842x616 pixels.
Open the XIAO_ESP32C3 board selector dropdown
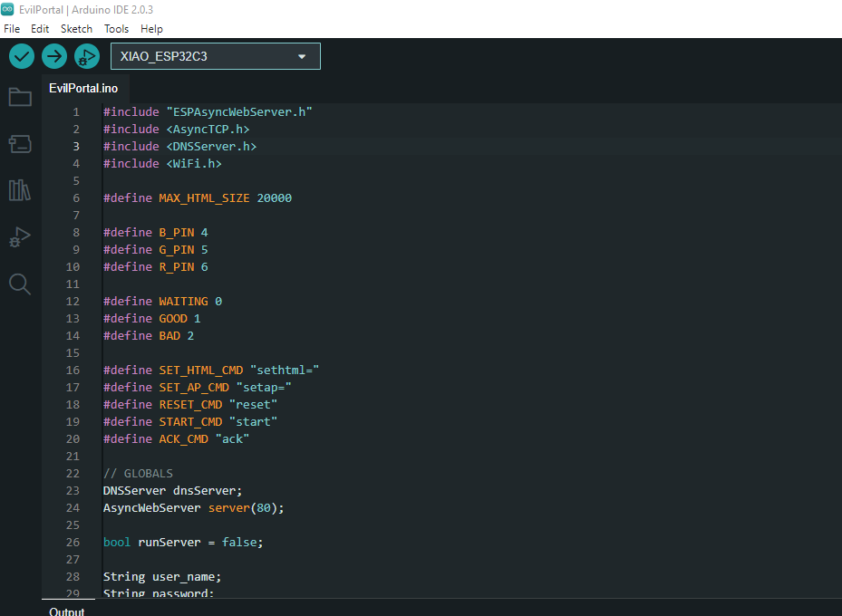(x=216, y=56)
